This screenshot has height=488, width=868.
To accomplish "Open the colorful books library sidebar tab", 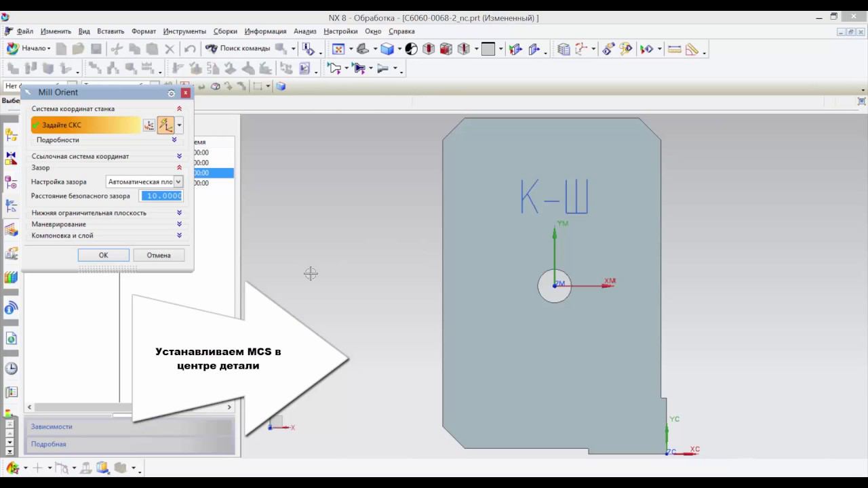I will (11, 277).
